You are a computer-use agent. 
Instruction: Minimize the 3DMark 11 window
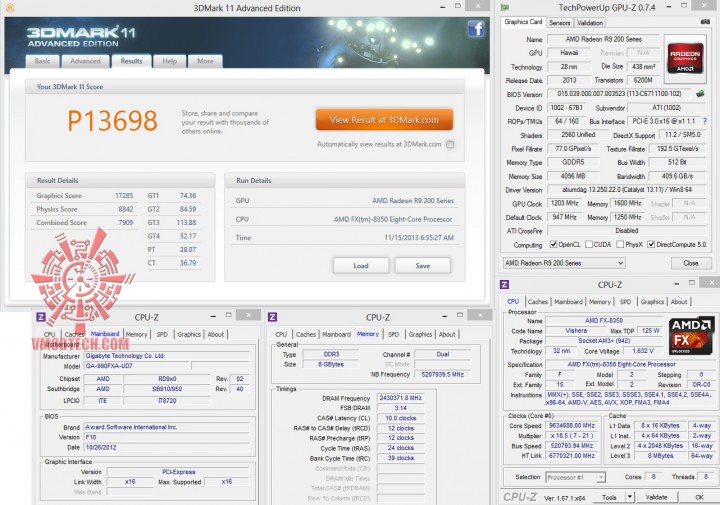click(442, 8)
